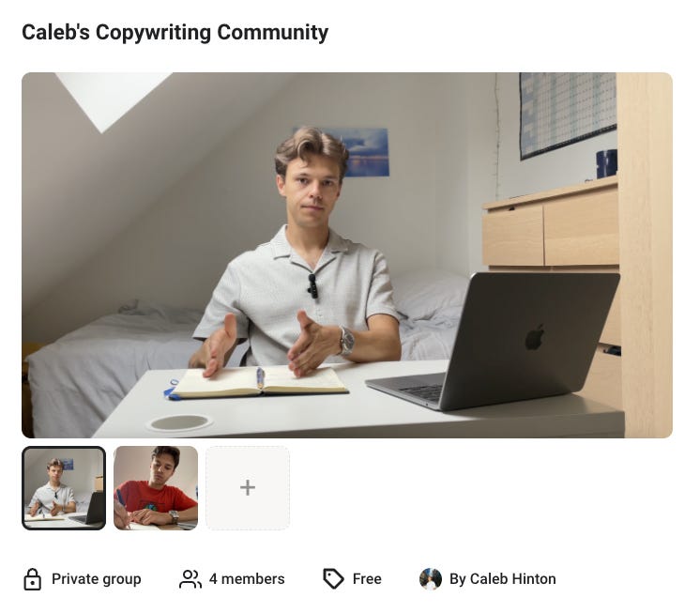Click the plus icon to add media
Viewport: 700px width, 613px height.
pos(248,487)
